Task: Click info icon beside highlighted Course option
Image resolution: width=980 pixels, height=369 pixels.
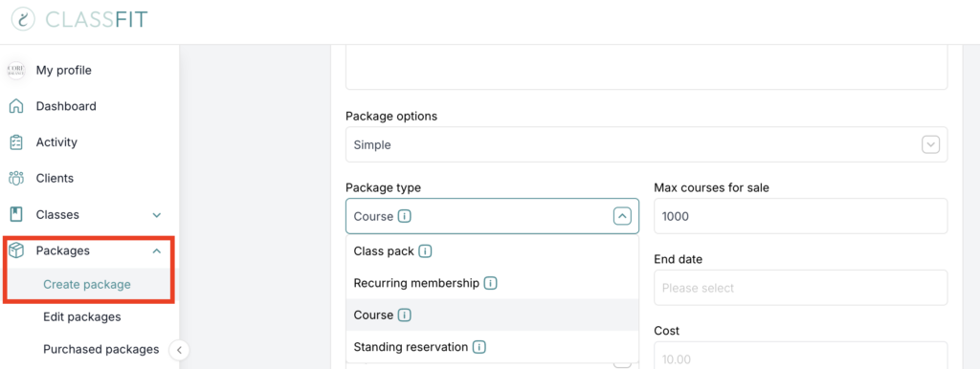Action: tap(405, 315)
